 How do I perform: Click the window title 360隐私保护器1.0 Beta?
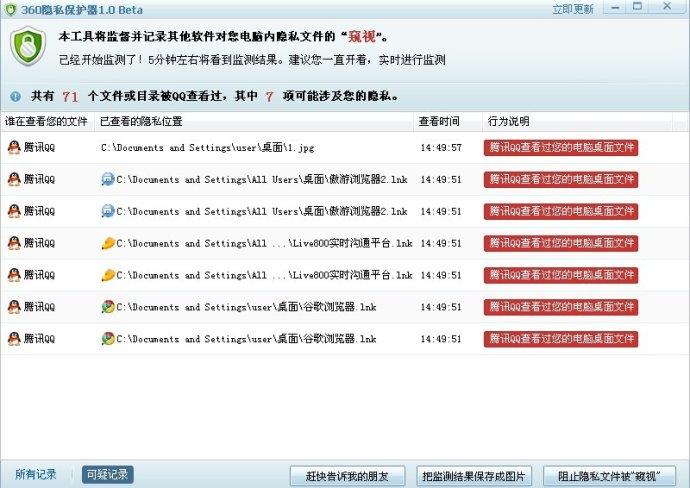(x=82, y=10)
